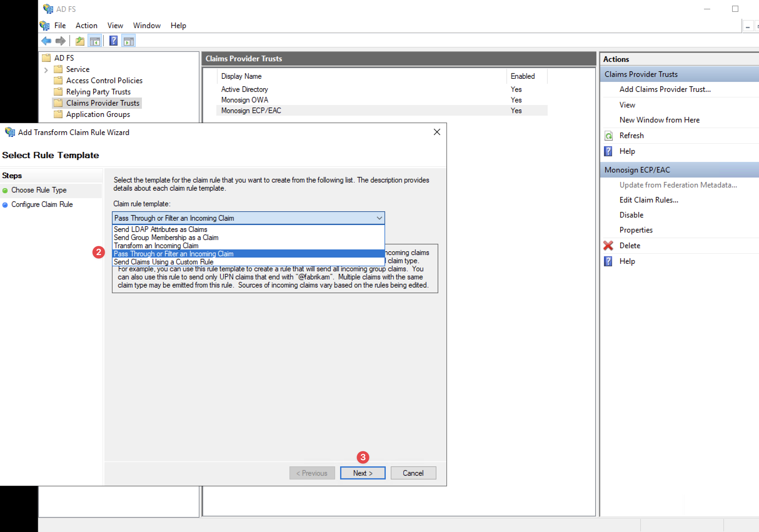Open the Claim rule template dropdown
The image size is (759, 532).
(x=379, y=218)
